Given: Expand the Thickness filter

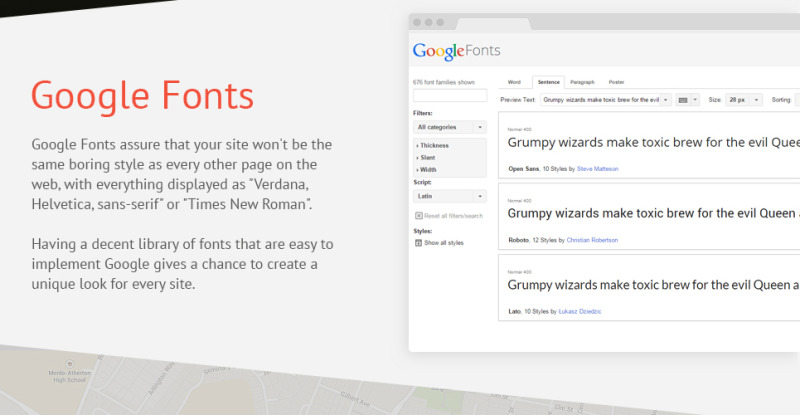Looking at the screenshot, I should 433,145.
